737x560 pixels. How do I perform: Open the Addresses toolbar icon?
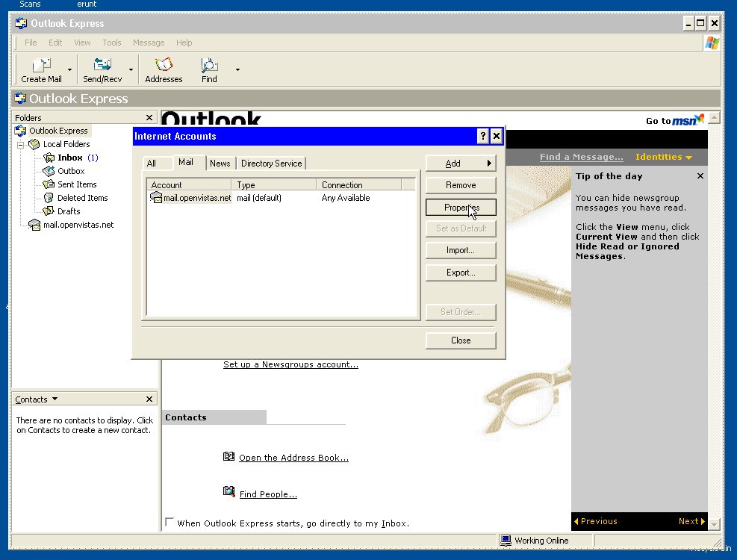(164, 65)
